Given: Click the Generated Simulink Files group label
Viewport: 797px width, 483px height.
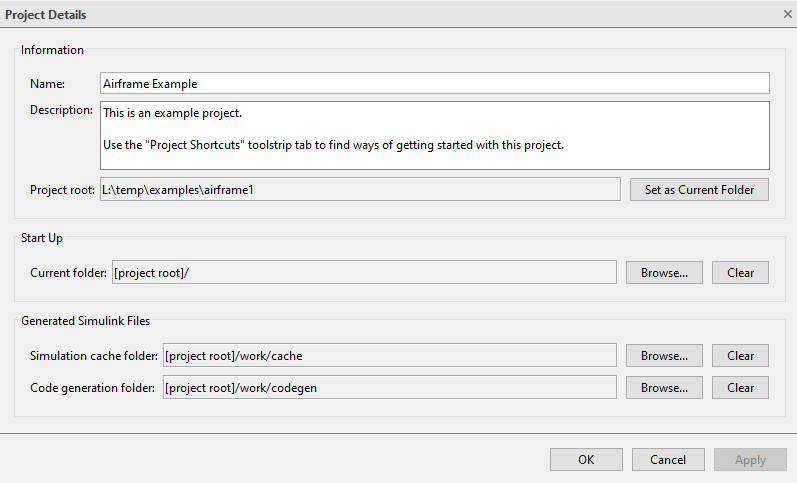Looking at the screenshot, I should click(85, 320).
